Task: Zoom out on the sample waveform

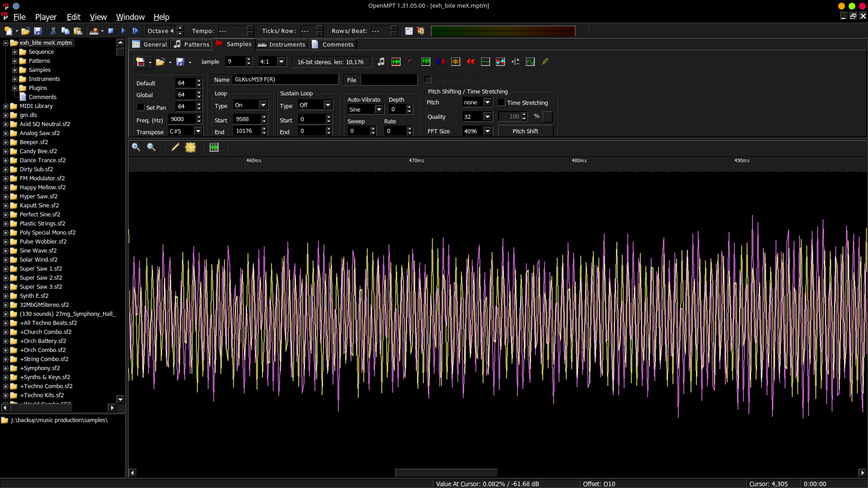Action: click(151, 147)
